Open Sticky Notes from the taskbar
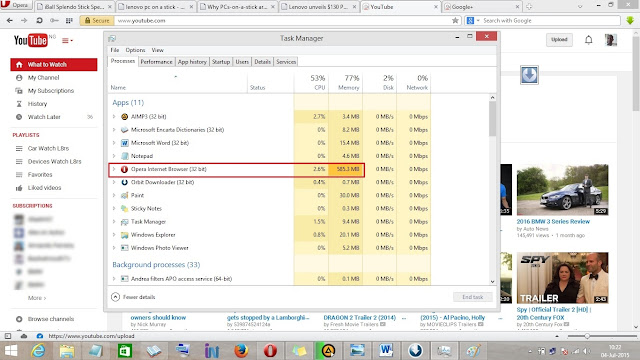 tap(299, 351)
